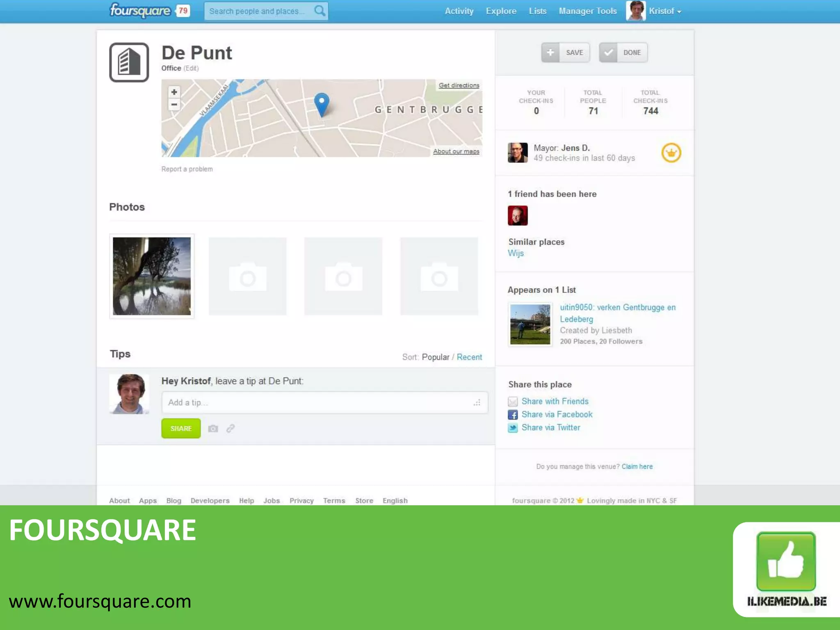Viewport: 840px width, 630px height.
Task: Click the checkmark icon on Done button
Action: pyautogui.click(x=608, y=52)
